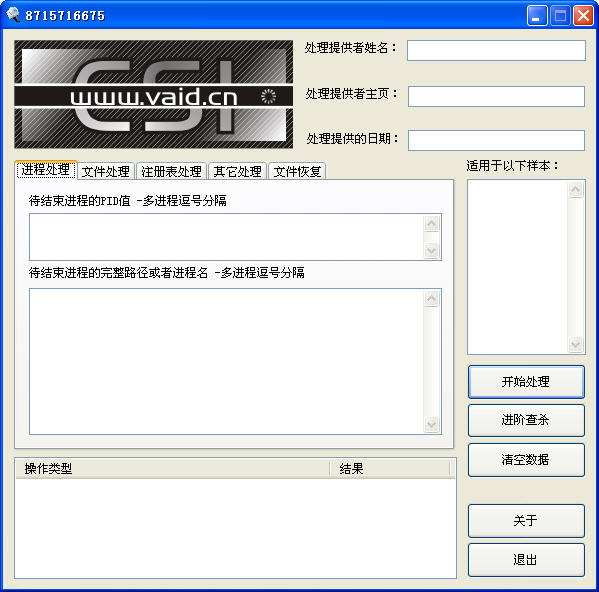The height and width of the screenshot is (592, 599).
Task: Exit via the 退出 button
Action: click(x=526, y=560)
